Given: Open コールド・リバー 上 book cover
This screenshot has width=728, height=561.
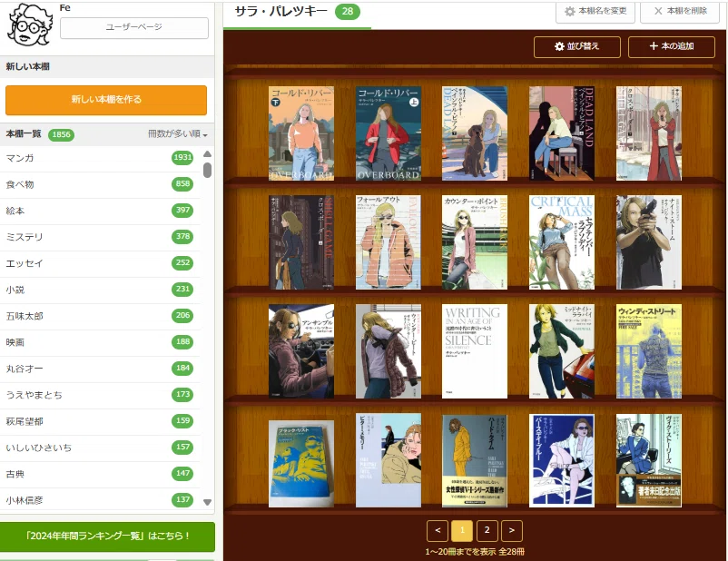Looking at the screenshot, I should pyautogui.click(x=389, y=133).
